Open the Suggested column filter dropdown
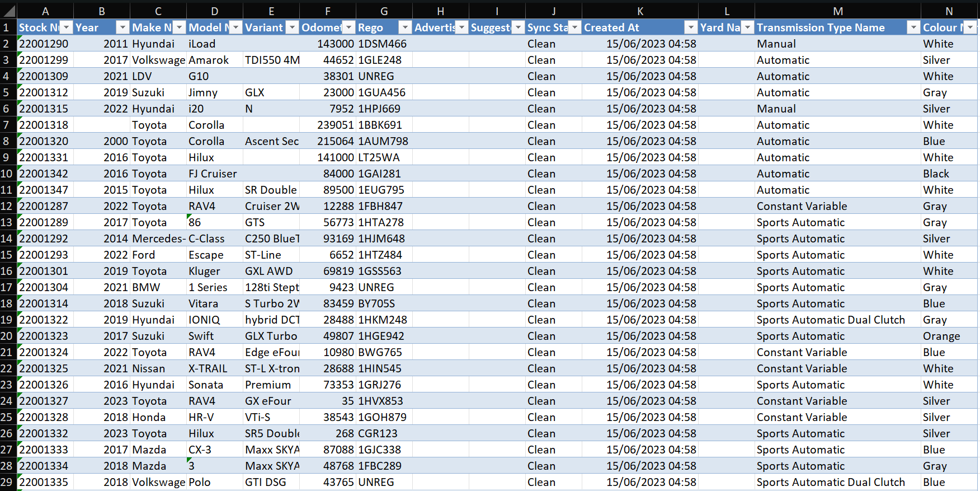The width and height of the screenshot is (980, 491). coord(519,27)
